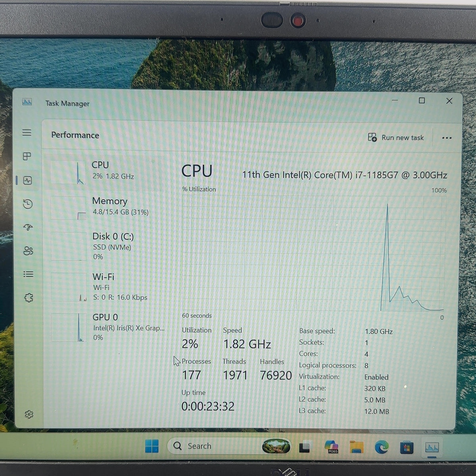The width and height of the screenshot is (476, 476).
Task: Select the Performance sidebar icon
Action: tap(27, 180)
